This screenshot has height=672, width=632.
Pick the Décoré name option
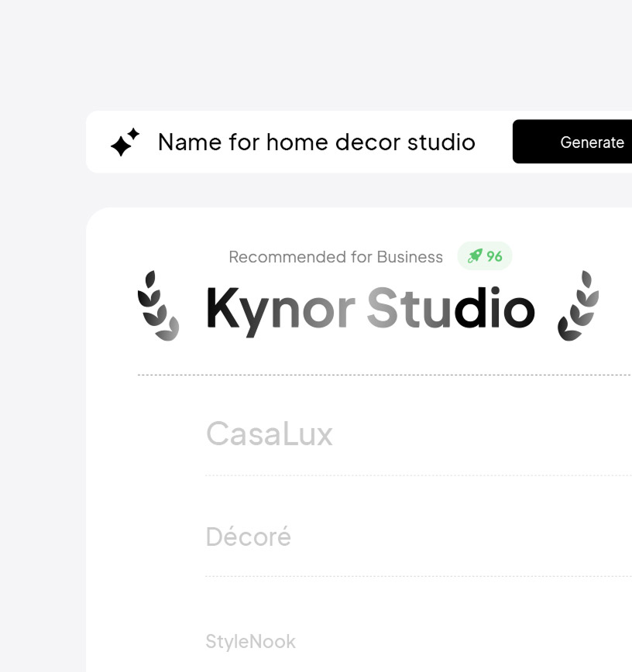click(249, 537)
